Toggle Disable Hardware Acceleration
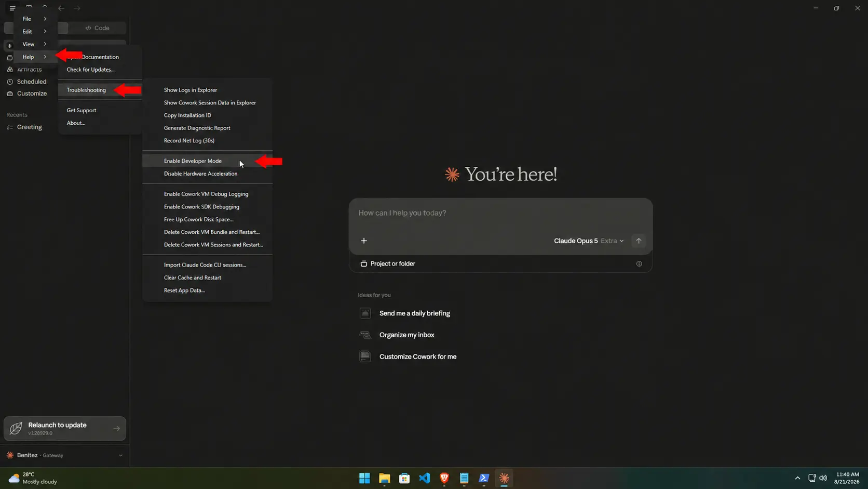Image resolution: width=868 pixels, height=489 pixels. (x=207, y=174)
